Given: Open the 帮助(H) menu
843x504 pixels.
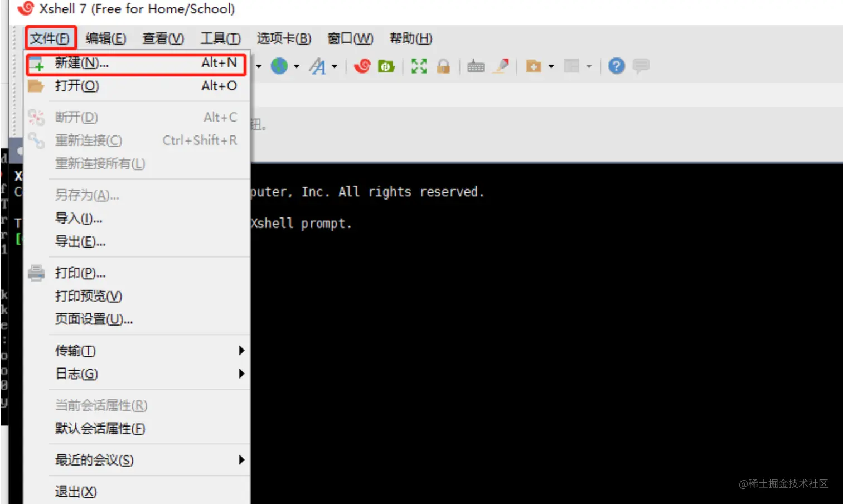Looking at the screenshot, I should tap(411, 38).
